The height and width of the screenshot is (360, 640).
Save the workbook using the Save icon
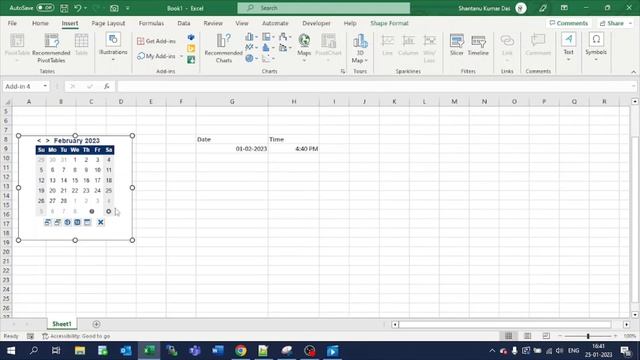[x=64, y=8]
